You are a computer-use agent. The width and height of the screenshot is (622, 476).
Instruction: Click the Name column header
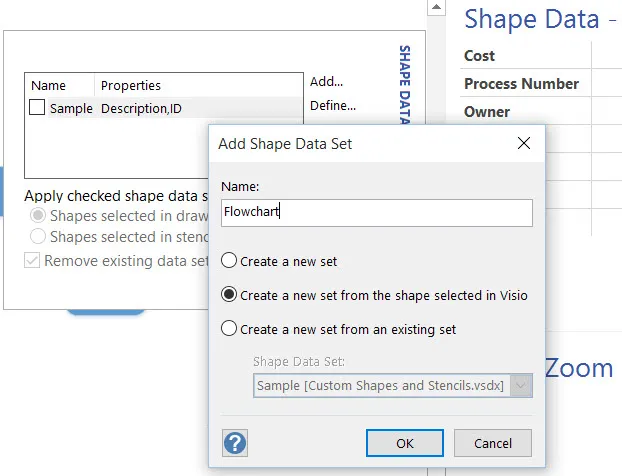tap(48, 85)
